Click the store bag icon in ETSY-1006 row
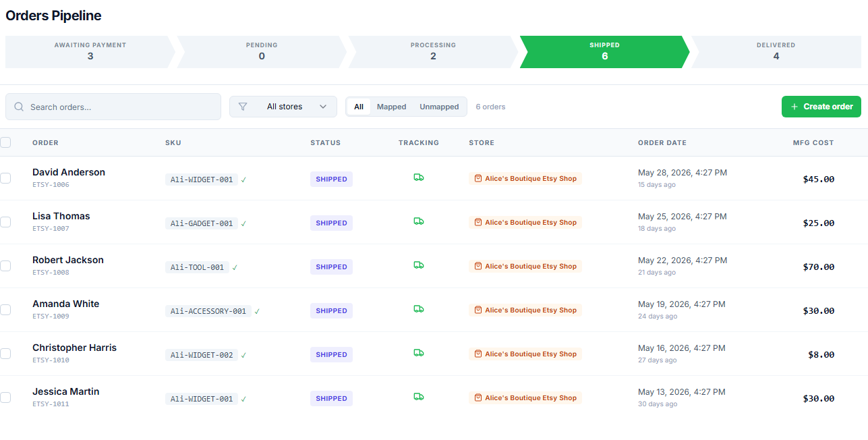Viewport: 868px width, 440px height. tap(478, 179)
